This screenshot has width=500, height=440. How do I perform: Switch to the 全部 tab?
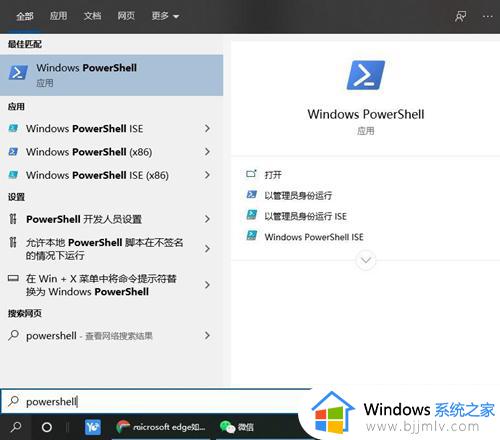(x=25, y=16)
